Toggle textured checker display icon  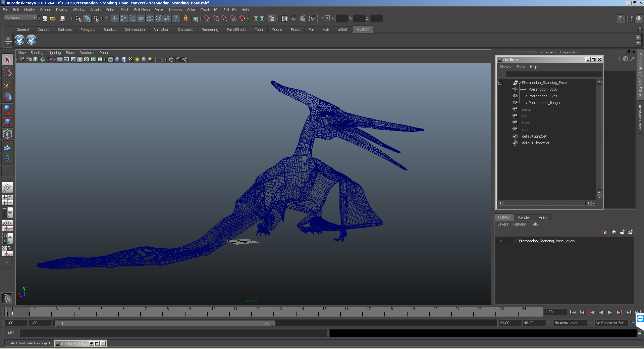pos(130,59)
